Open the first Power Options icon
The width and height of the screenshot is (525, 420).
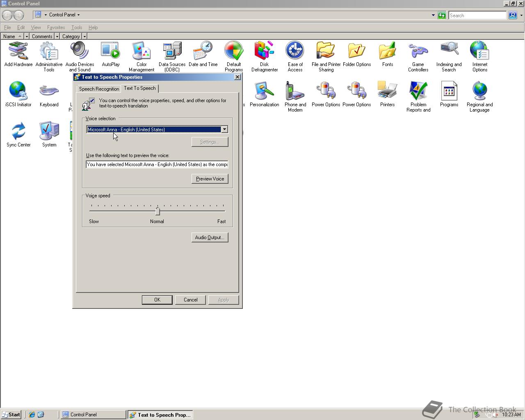(326, 94)
